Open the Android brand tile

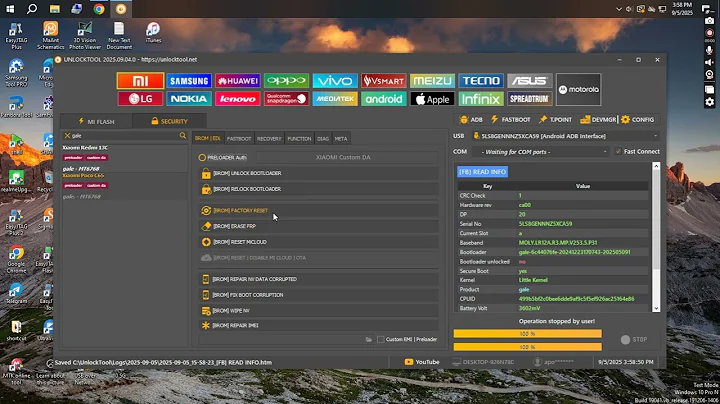[x=383, y=99]
